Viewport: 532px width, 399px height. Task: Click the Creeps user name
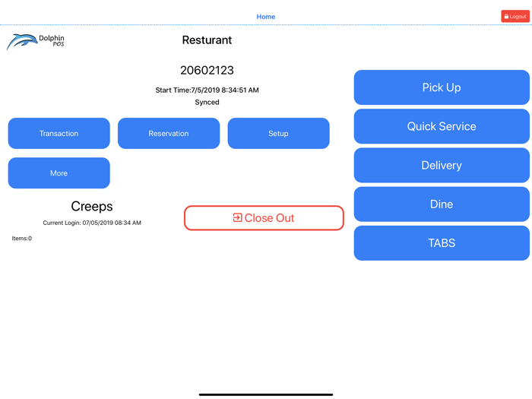[92, 206]
